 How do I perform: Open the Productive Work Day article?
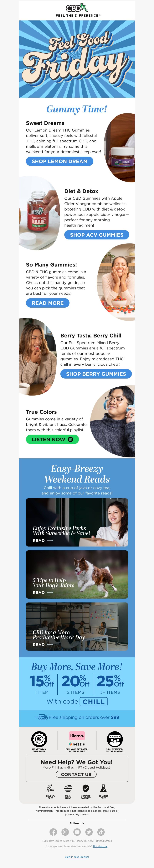[77, 626]
